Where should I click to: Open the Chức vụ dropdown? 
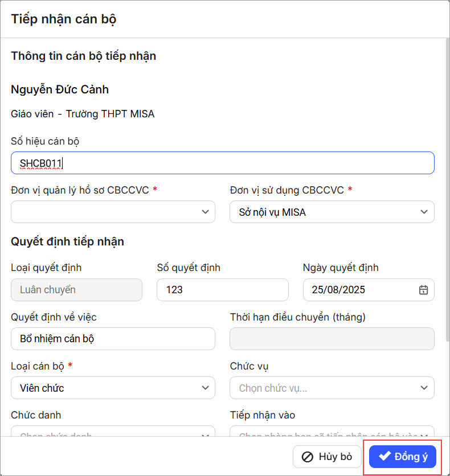point(332,388)
